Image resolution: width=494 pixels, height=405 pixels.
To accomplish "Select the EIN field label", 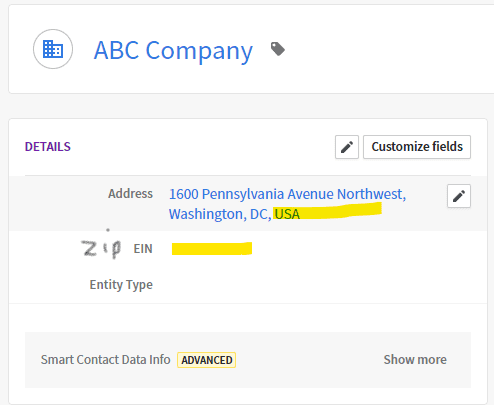I will tap(143, 249).
